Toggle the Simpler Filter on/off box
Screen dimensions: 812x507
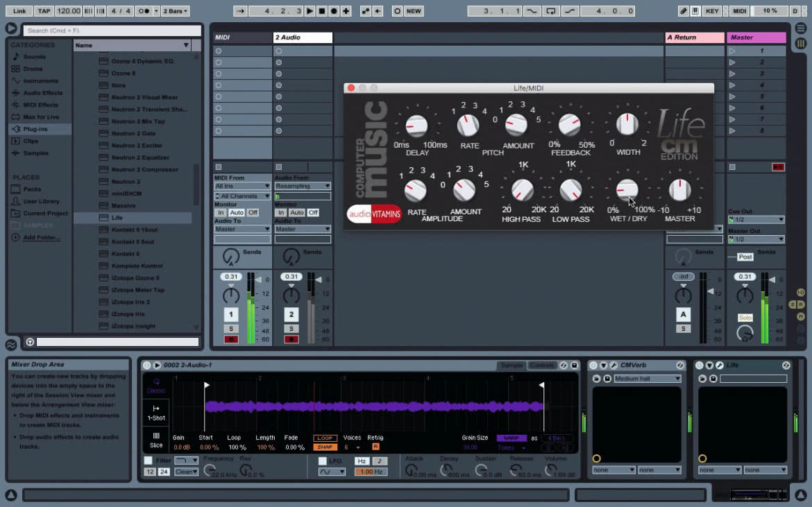coord(148,461)
